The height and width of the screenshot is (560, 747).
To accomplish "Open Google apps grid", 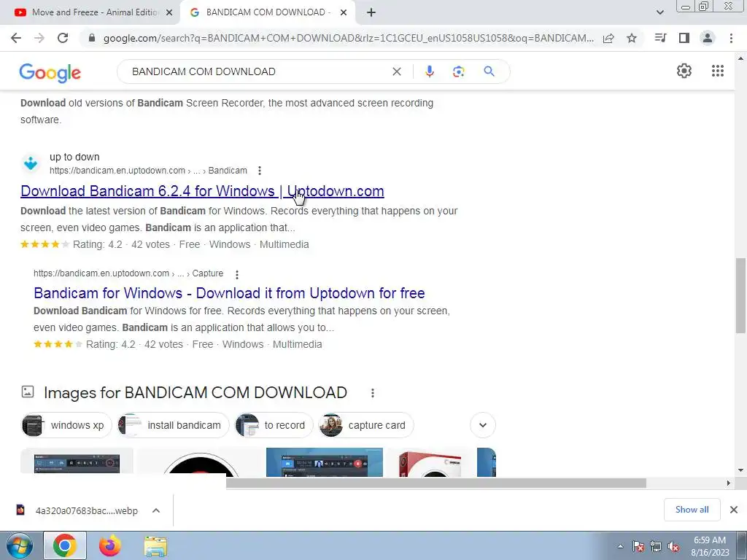I will coord(718,71).
